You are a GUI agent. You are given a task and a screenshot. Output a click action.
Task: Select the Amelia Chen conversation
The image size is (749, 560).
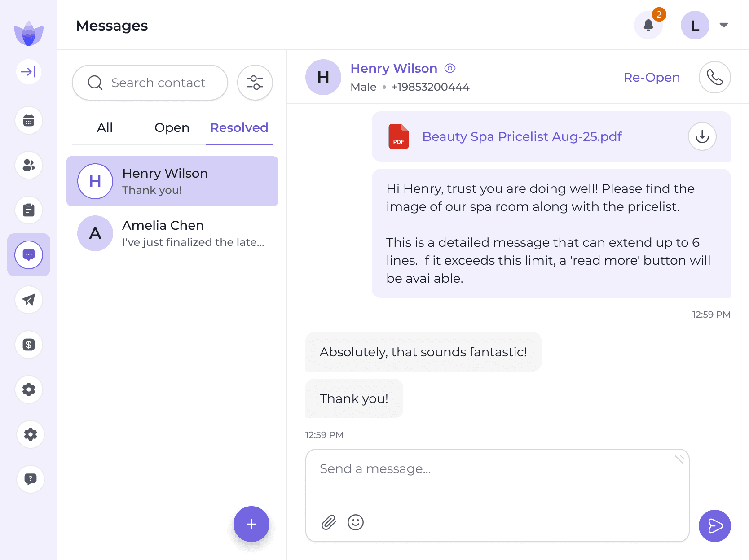click(x=172, y=233)
